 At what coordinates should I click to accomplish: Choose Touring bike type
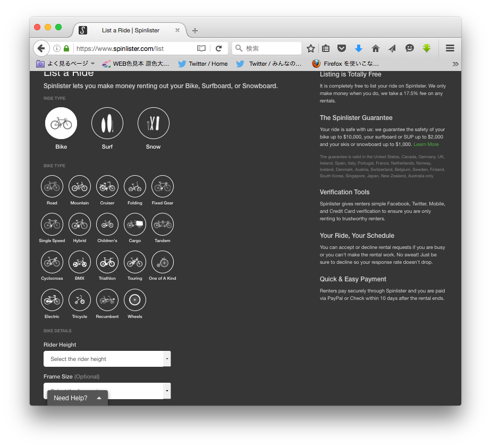[135, 262]
